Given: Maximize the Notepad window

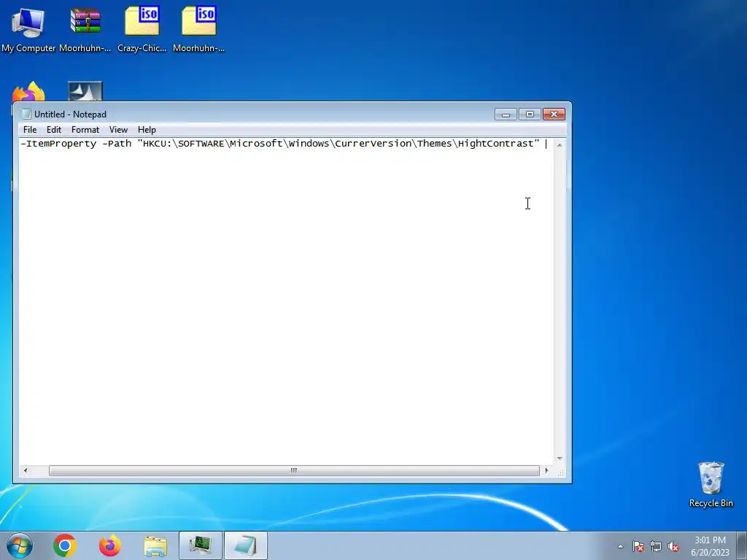Looking at the screenshot, I should tap(530, 114).
